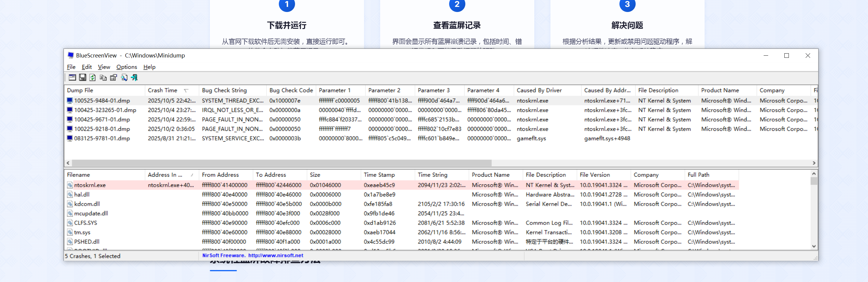
Task: Click the icon of 100525-9484-01.dmp
Action: 70,100
